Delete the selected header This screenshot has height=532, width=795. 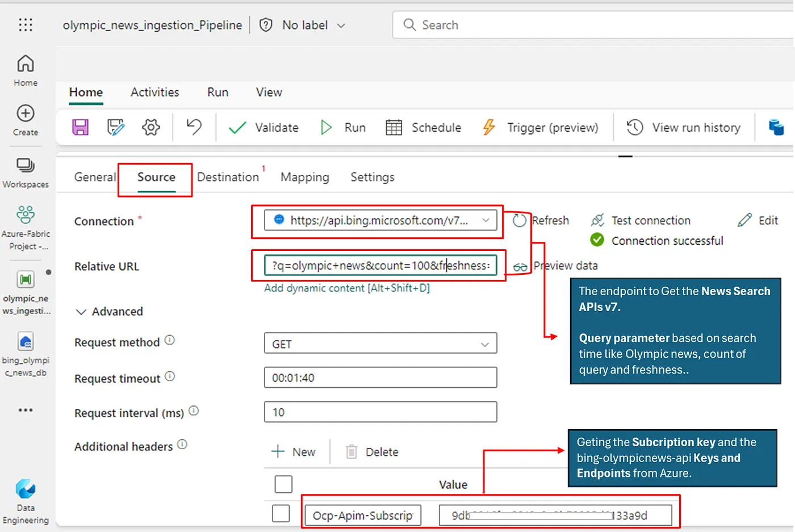click(x=372, y=452)
